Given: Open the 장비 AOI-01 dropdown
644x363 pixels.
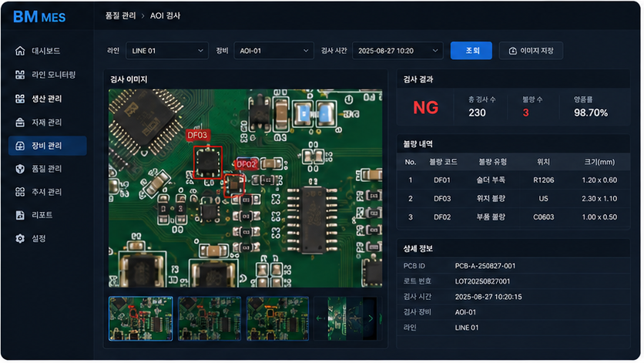Looking at the screenshot, I should (x=274, y=51).
